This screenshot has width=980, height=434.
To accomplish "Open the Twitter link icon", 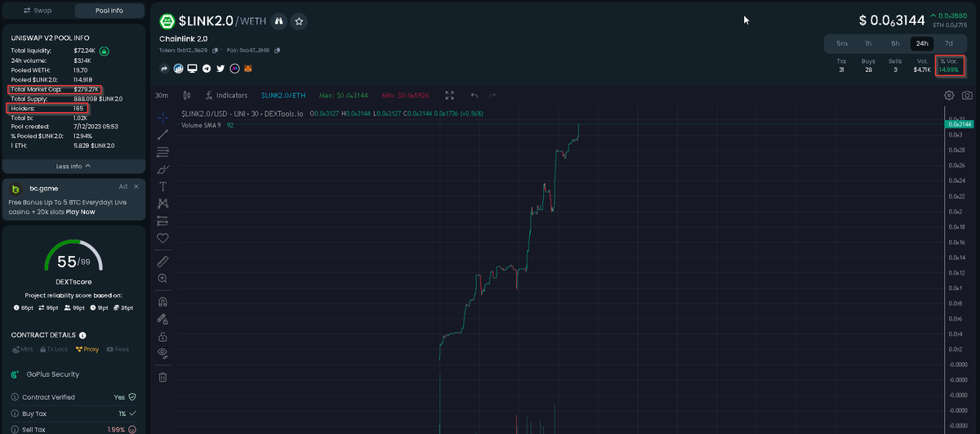I will (220, 69).
